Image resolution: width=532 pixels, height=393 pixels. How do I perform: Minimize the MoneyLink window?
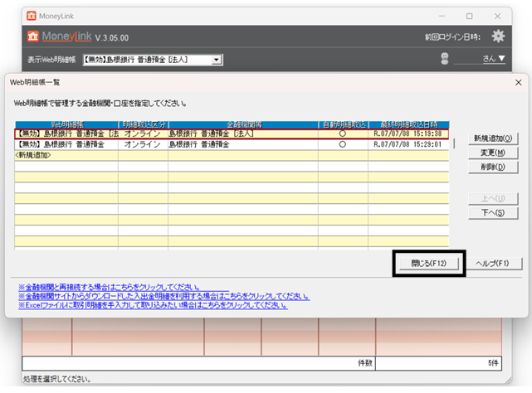coord(442,16)
